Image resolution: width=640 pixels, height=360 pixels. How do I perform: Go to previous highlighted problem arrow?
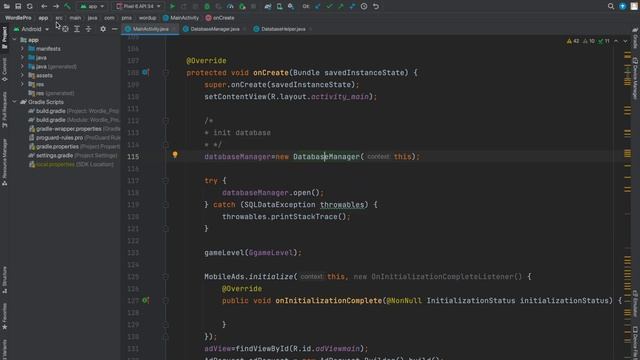[616, 41]
